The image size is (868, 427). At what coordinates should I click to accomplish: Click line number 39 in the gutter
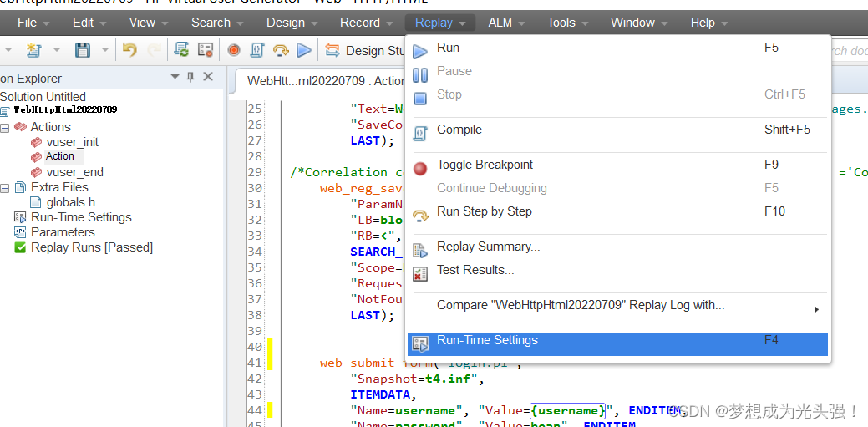(x=254, y=331)
